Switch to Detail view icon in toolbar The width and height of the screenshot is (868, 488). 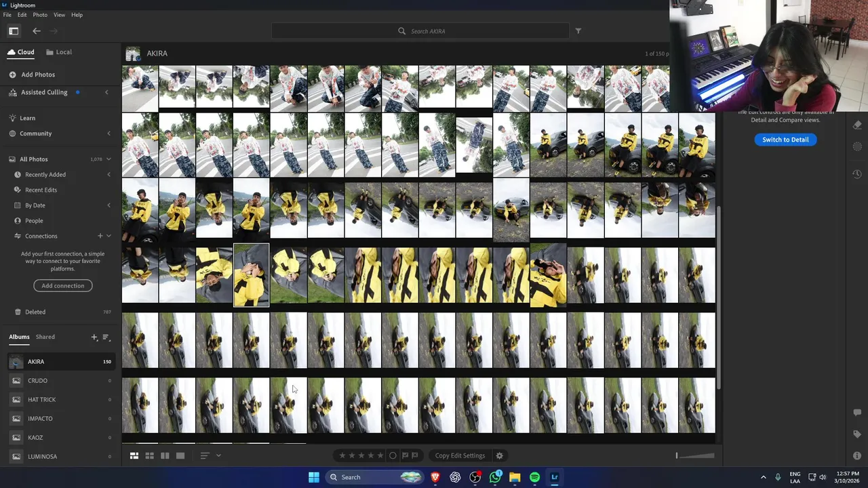[180, 455]
